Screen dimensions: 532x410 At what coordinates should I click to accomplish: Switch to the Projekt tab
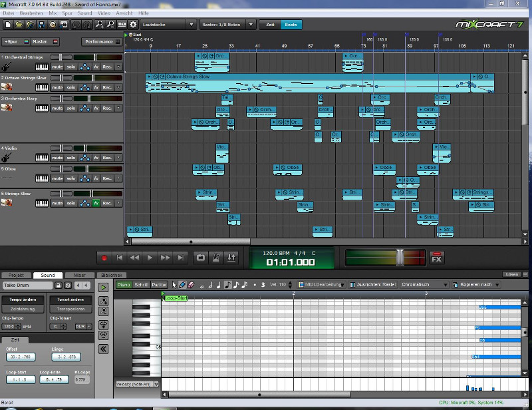[16, 275]
